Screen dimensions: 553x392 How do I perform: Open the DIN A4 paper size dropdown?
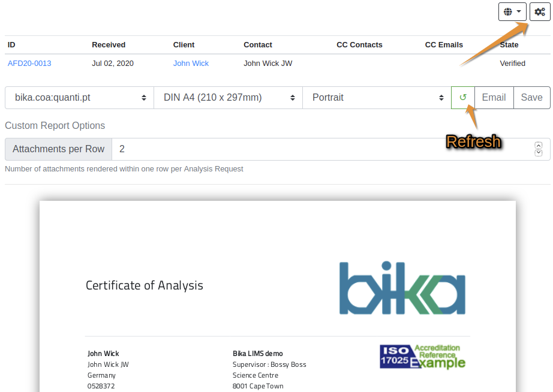[228, 97]
